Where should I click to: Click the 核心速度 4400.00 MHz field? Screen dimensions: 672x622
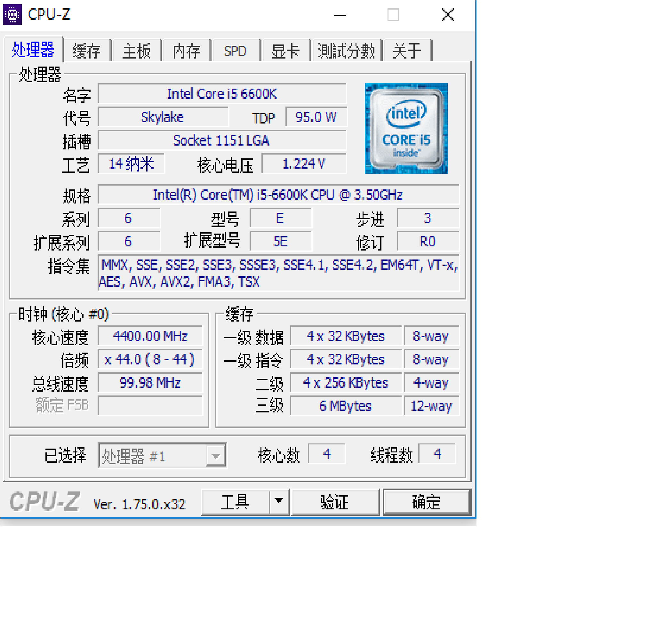tap(150, 336)
